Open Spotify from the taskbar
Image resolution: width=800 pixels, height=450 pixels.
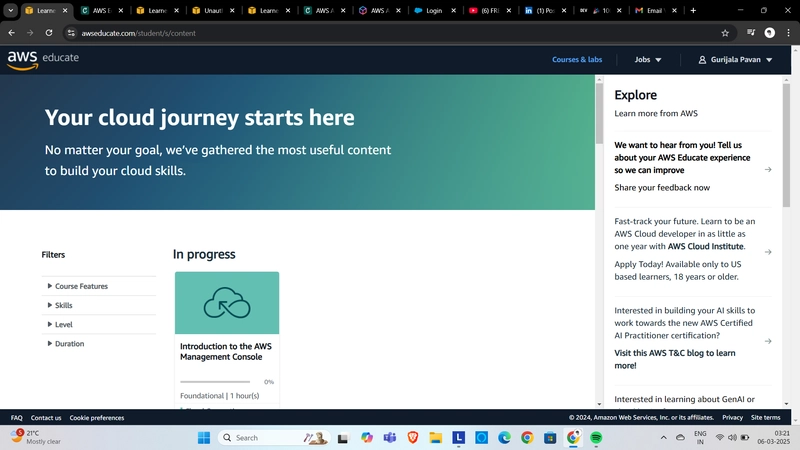click(x=596, y=438)
